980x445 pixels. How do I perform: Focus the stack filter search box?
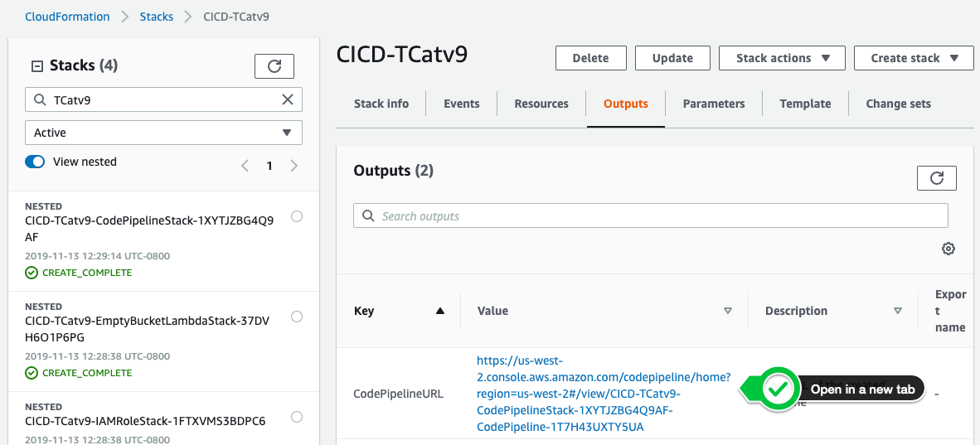(164, 99)
